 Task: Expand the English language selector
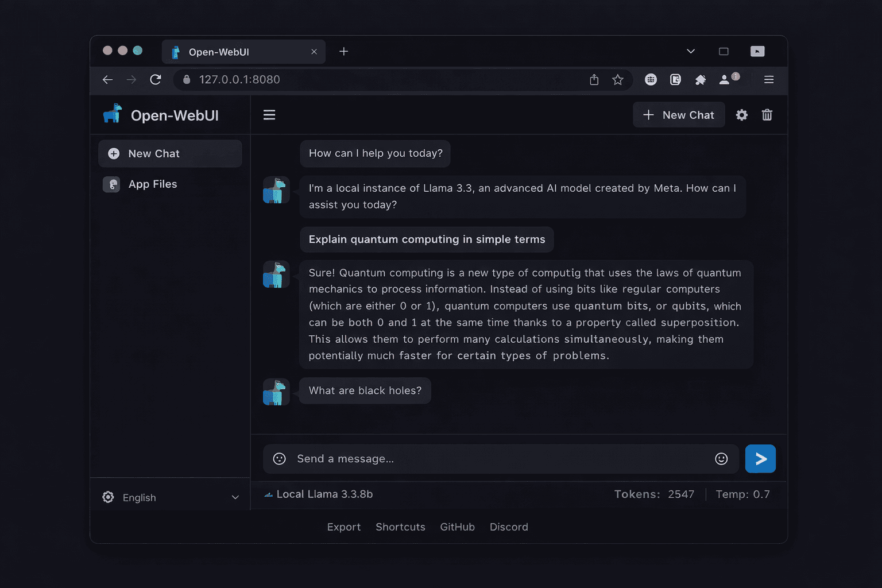coord(235,497)
